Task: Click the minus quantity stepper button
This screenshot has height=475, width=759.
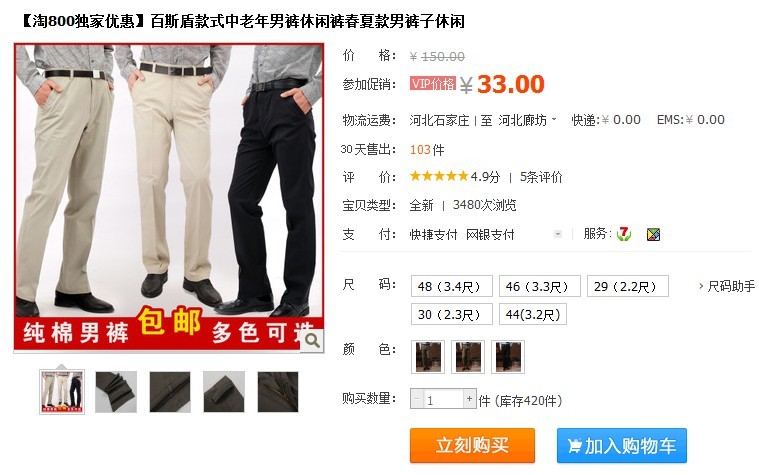Action: [417, 399]
